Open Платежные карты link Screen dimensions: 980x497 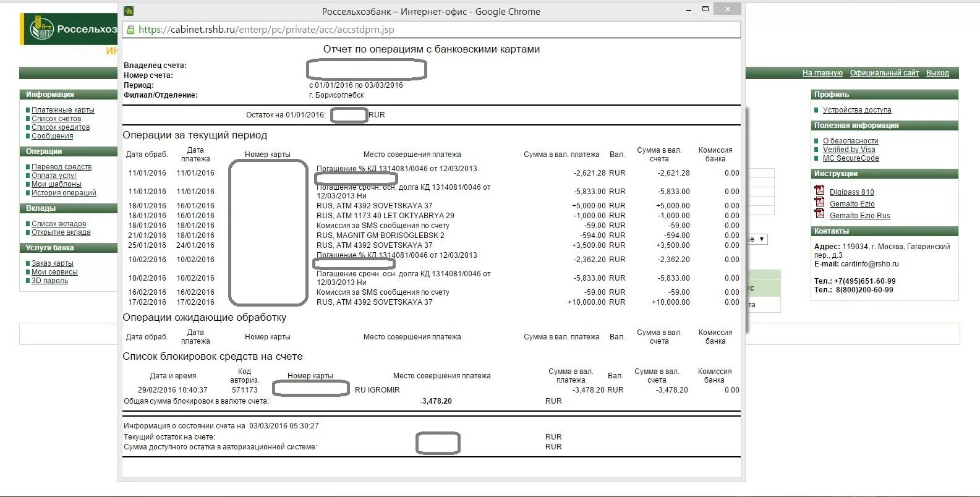click(63, 110)
